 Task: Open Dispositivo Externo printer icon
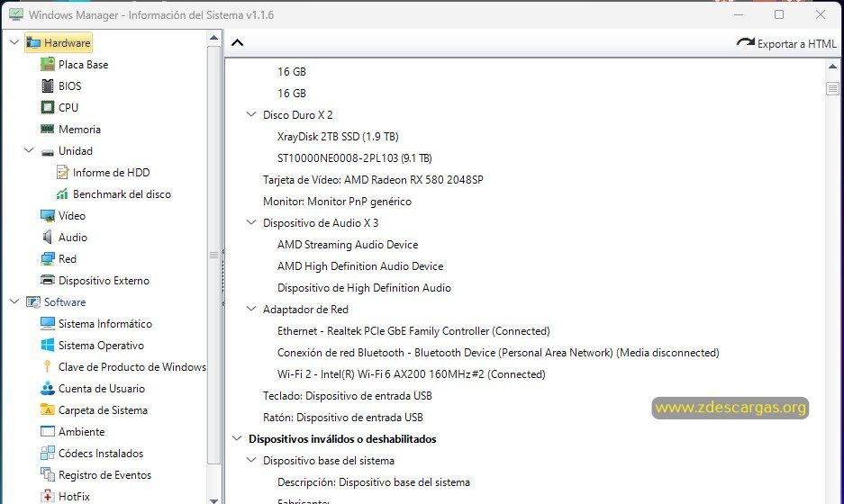tap(48, 280)
